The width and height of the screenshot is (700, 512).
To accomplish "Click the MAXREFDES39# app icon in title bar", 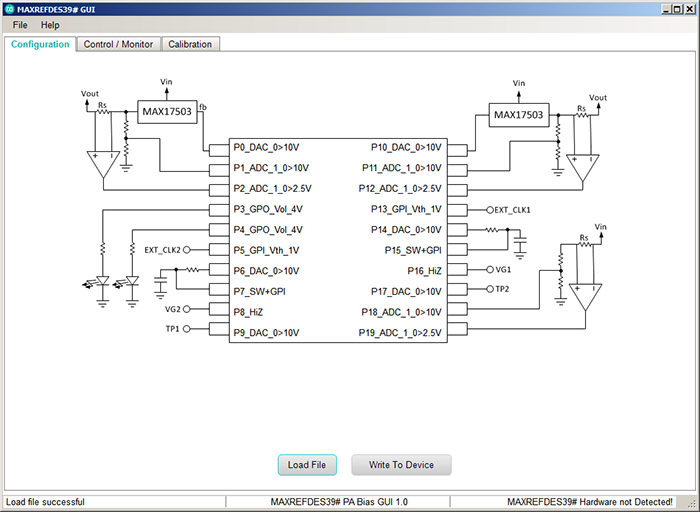I will pos(9,9).
